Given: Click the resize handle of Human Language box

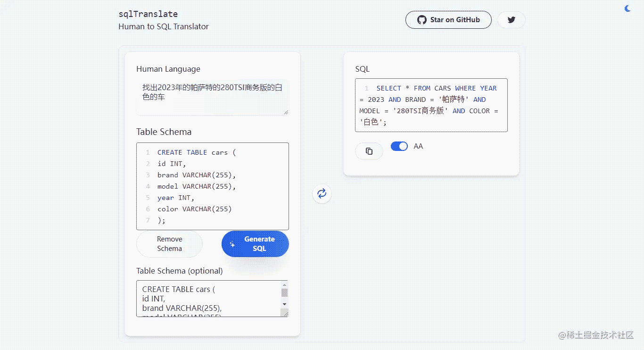Looking at the screenshot, I should tap(285, 112).
